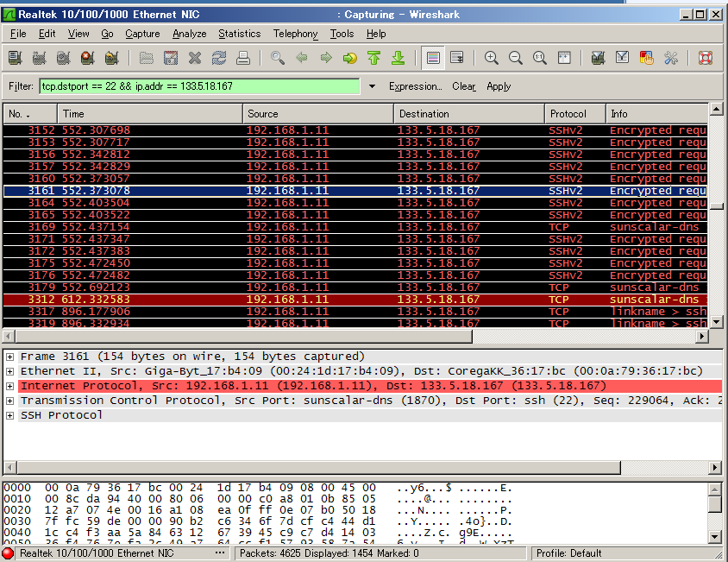Stop the running live capture
Screen dimensions: 728x562
tap(88, 58)
